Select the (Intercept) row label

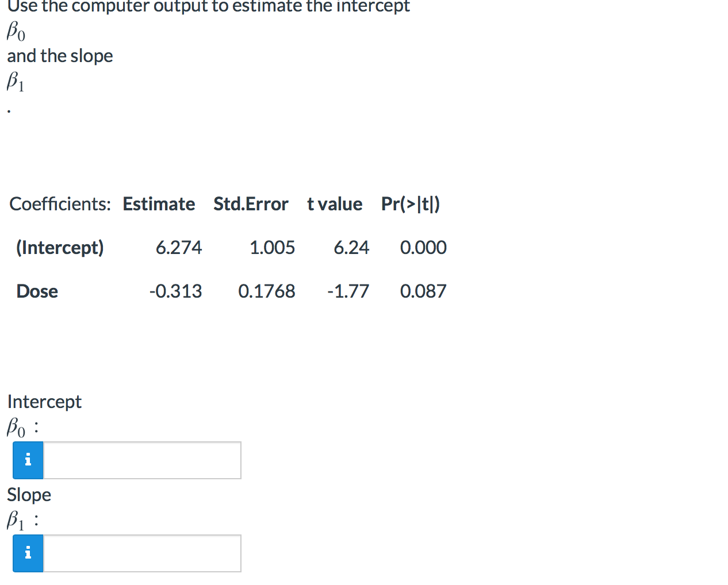pyautogui.click(x=59, y=248)
